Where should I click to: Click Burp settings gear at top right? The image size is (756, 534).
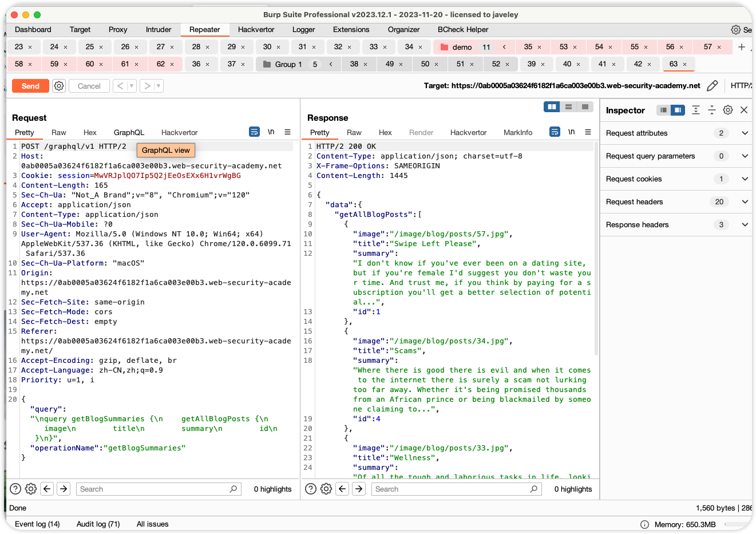[736, 30]
